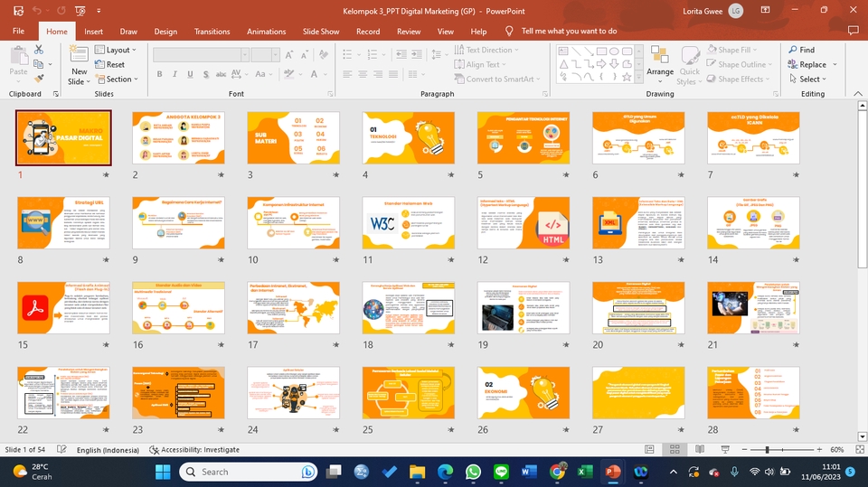The image size is (868, 487).
Task: Open the File menu
Action: point(18,31)
